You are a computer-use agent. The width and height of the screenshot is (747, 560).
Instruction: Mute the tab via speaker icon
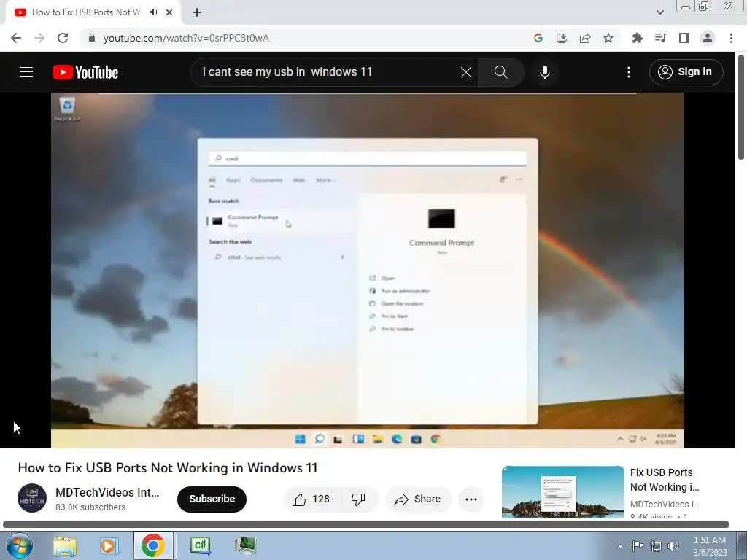153,12
